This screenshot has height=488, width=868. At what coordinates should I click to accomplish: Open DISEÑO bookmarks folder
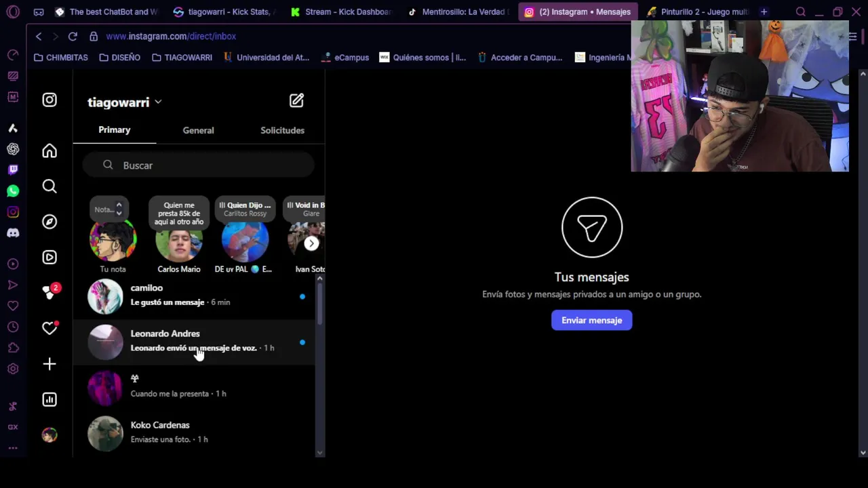120,58
